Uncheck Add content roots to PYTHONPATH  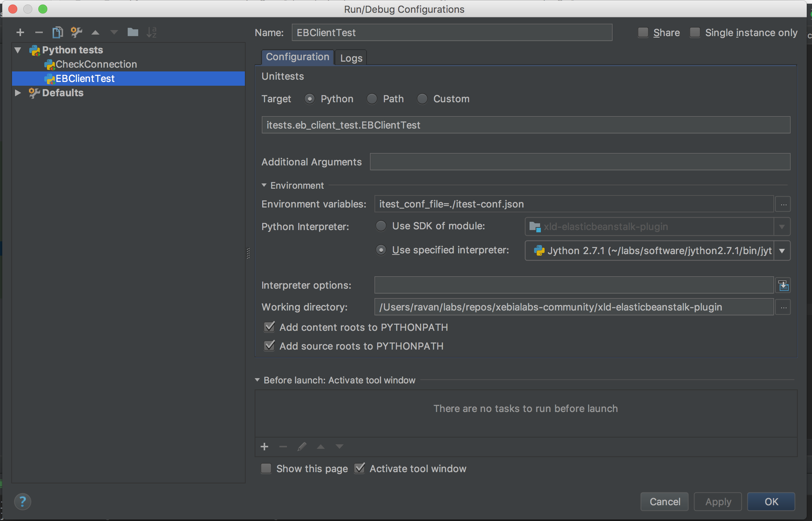click(x=269, y=327)
